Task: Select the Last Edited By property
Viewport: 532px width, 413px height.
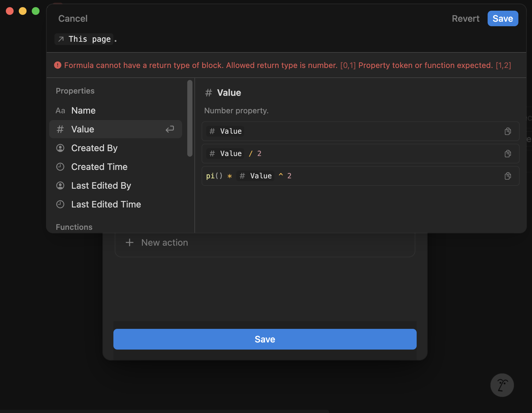Action: pyautogui.click(x=101, y=185)
